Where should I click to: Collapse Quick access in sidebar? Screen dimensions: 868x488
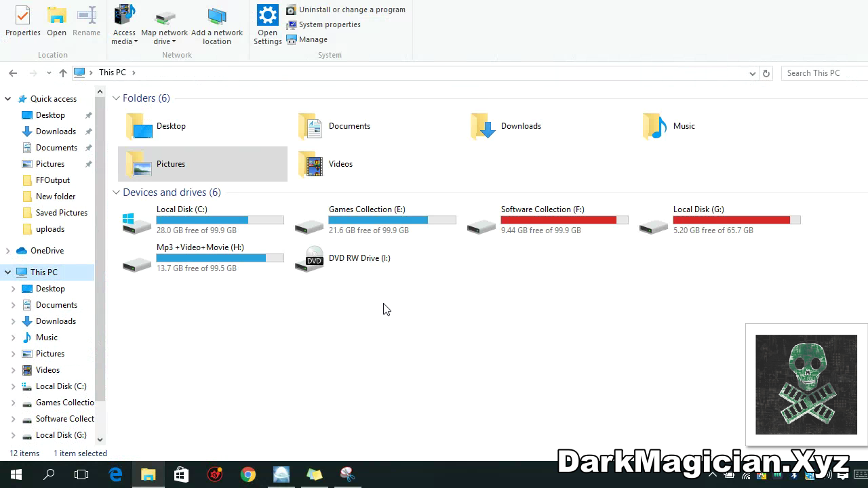pyautogui.click(x=8, y=99)
